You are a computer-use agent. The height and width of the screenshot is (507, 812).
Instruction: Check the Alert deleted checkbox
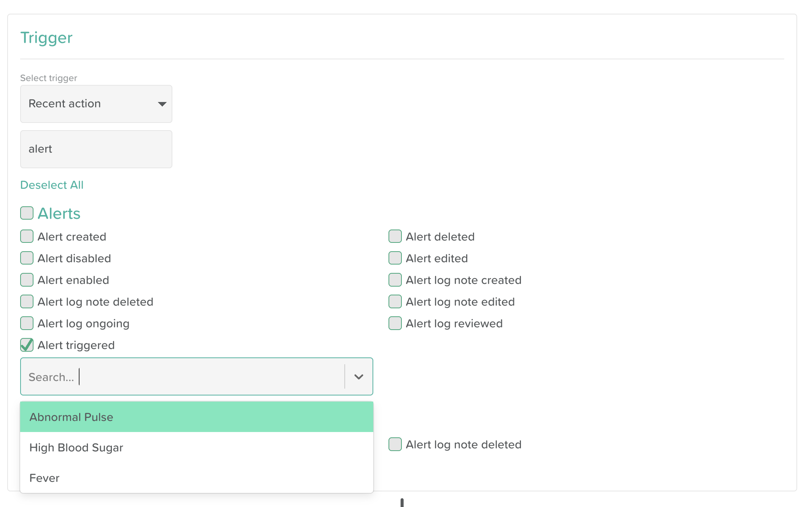click(x=395, y=236)
